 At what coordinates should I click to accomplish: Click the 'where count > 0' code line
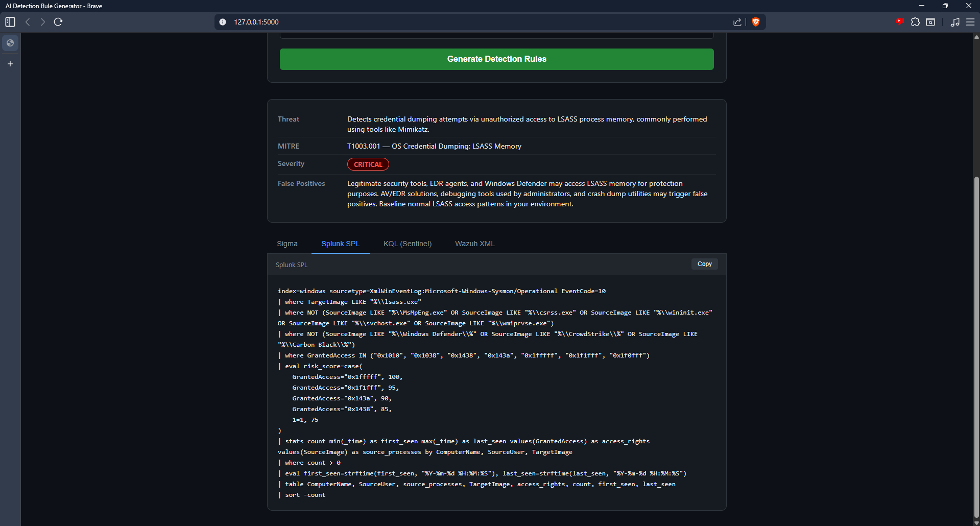tap(309, 463)
